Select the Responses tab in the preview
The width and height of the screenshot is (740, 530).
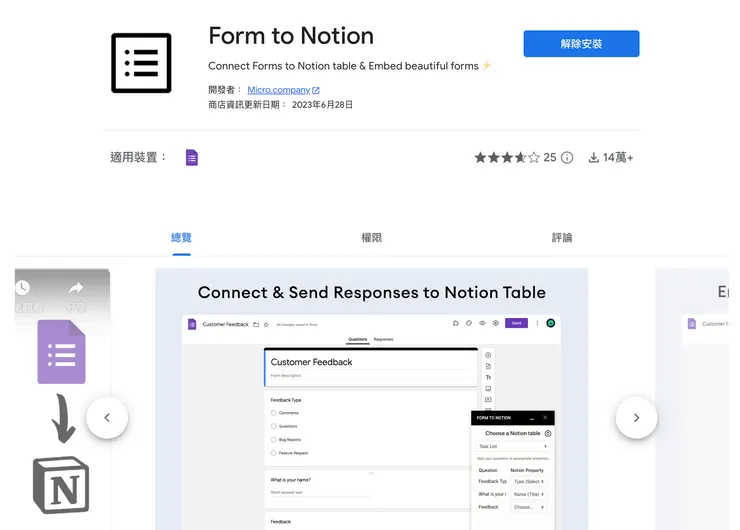pos(383,339)
